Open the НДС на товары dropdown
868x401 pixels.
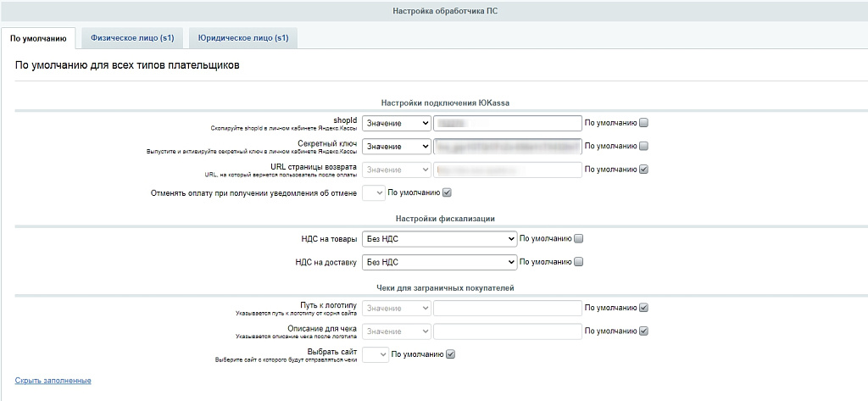point(439,239)
